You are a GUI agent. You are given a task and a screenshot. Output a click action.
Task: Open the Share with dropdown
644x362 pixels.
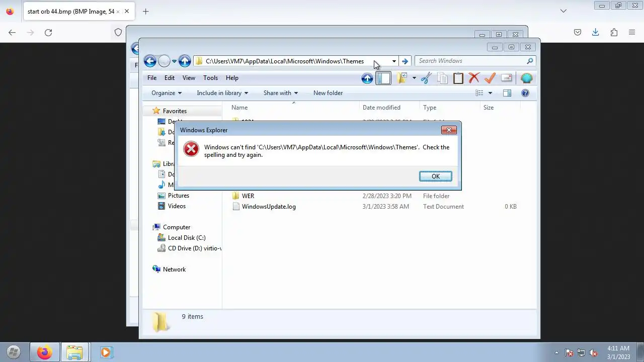(281, 93)
